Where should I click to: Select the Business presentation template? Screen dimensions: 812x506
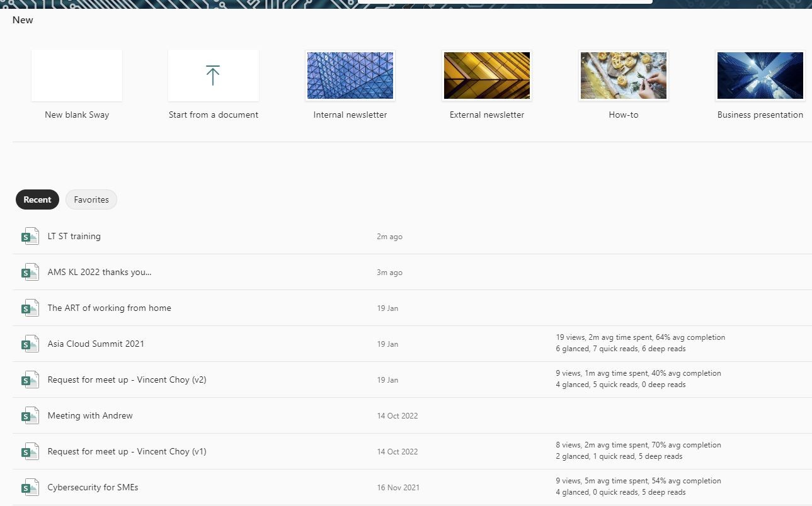[760, 75]
